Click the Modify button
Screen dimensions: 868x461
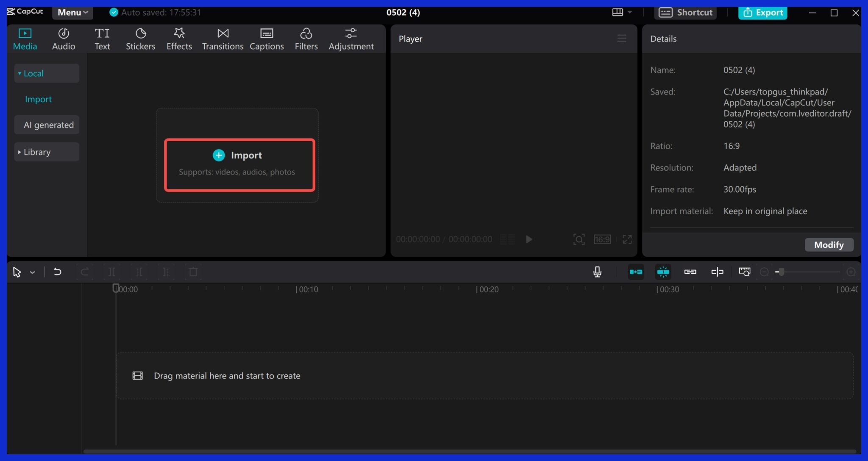tap(829, 245)
